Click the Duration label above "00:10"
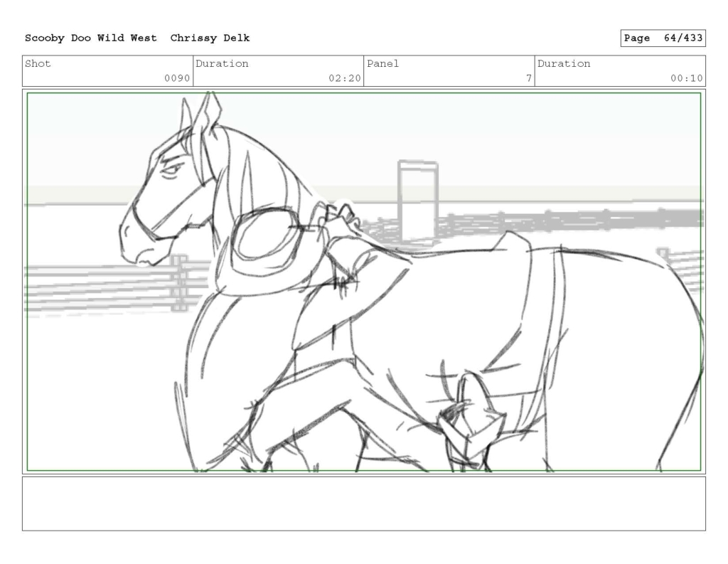 [564, 63]
